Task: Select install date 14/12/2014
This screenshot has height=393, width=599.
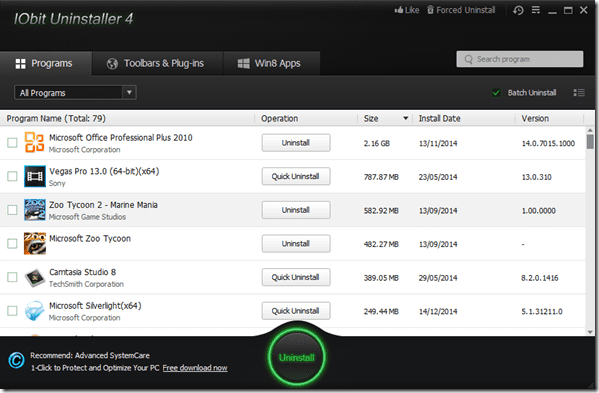Action: pyautogui.click(x=438, y=312)
